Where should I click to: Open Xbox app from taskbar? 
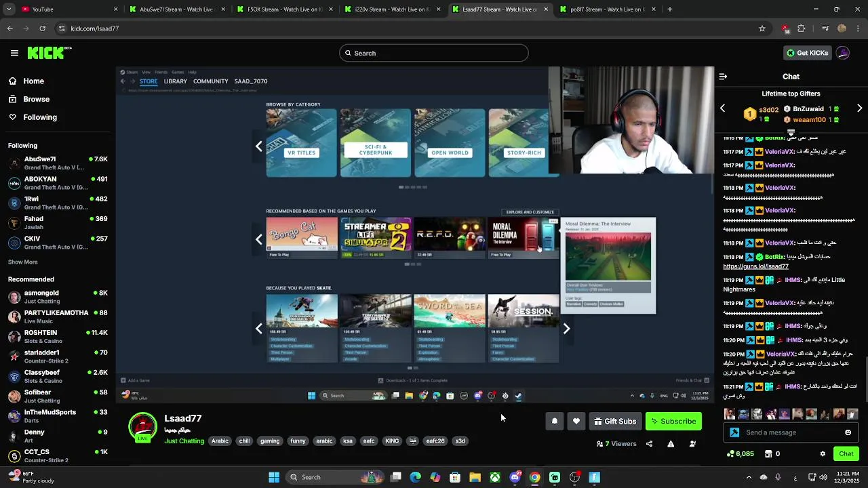pyautogui.click(x=496, y=477)
